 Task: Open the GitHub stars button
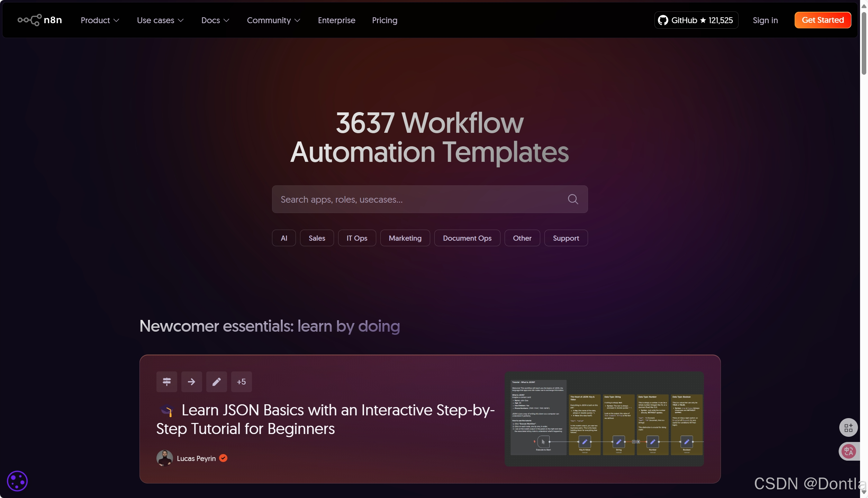(x=696, y=20)
